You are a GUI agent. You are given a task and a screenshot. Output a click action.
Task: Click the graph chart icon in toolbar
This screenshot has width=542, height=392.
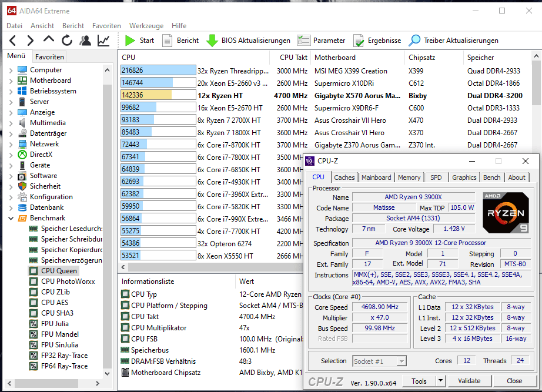click(x=103, y=41)
